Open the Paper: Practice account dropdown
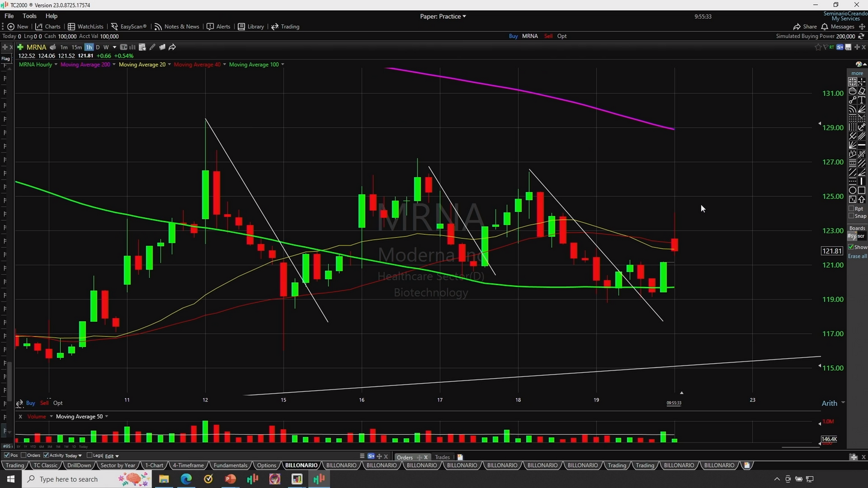 [x=443, y=16]
